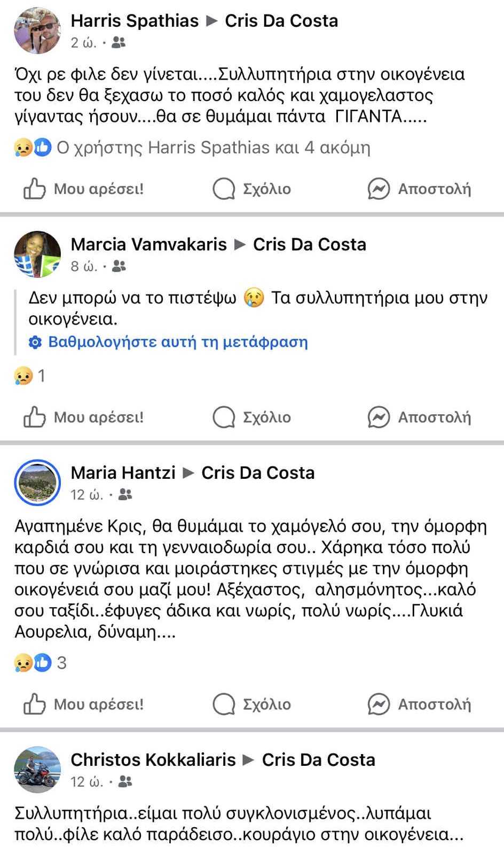Open Maria Hantzi's profile name link
504x854 pixels.
pos(123,472)
